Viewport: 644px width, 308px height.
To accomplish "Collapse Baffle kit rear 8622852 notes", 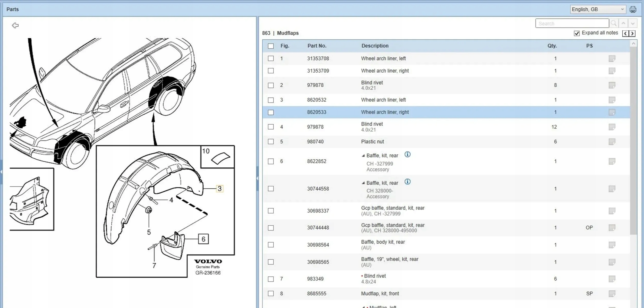I will pos(363,156).
